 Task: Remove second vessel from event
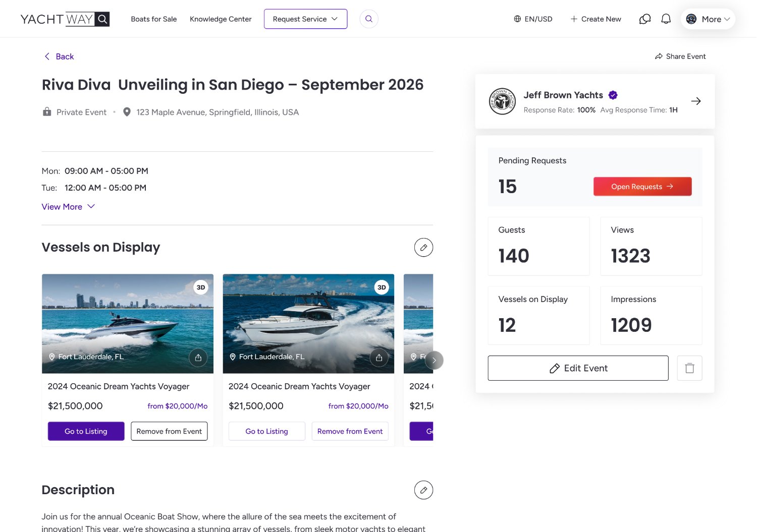tap(350, 431)
